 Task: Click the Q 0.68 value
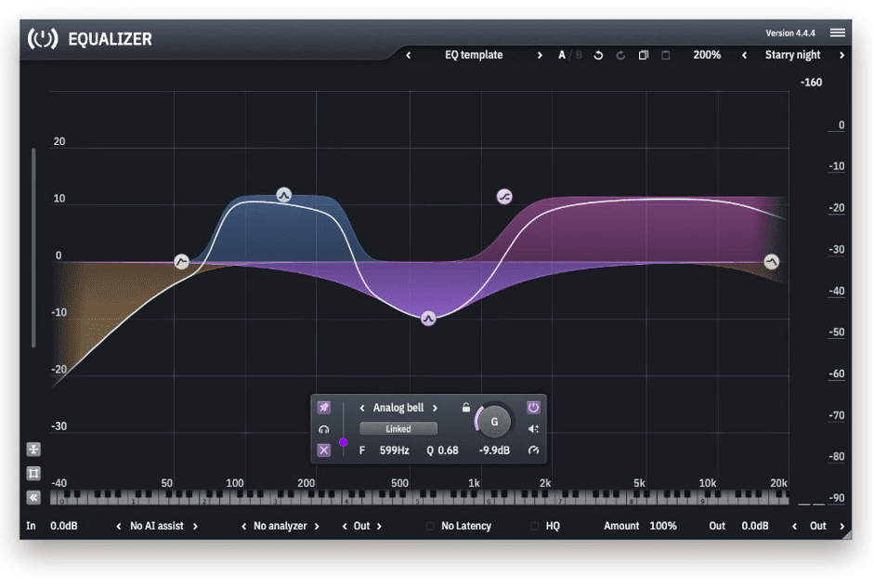coord(443,451)
